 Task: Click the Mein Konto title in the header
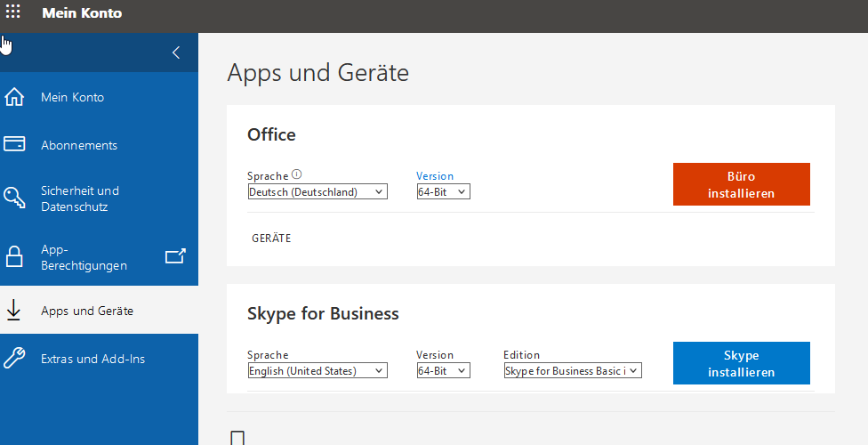click(82, 12)
